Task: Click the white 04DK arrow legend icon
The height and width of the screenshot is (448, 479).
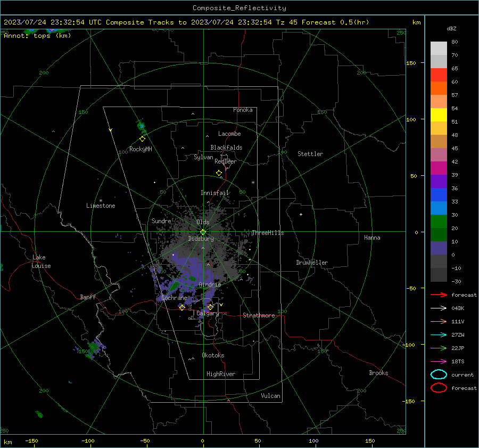Action: [x=439, y=308]
